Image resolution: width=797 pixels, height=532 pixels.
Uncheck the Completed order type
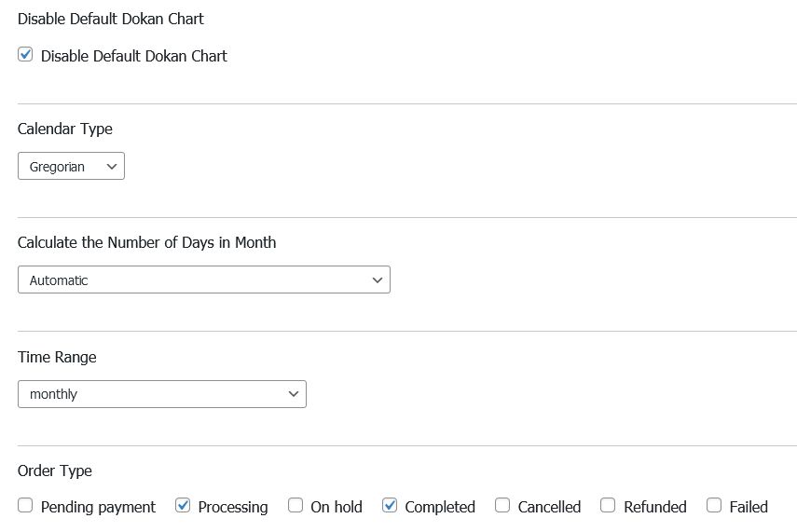pyautogui.click(x=390, y=506)
